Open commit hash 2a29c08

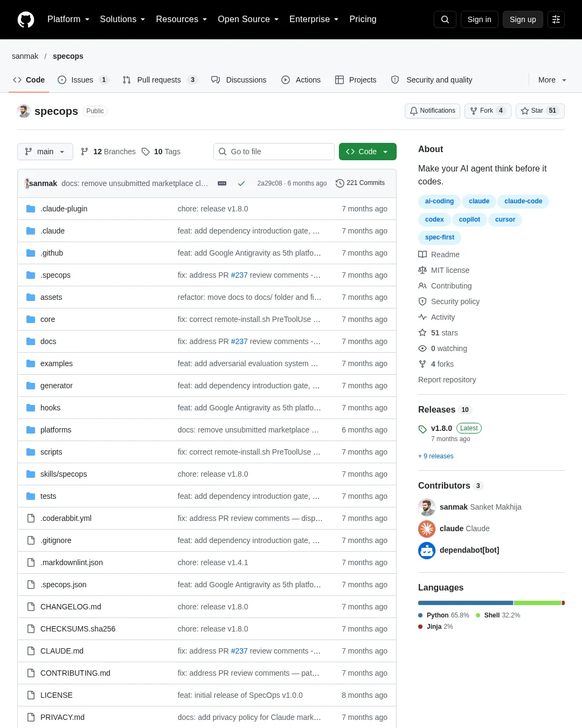coord(269,183)
